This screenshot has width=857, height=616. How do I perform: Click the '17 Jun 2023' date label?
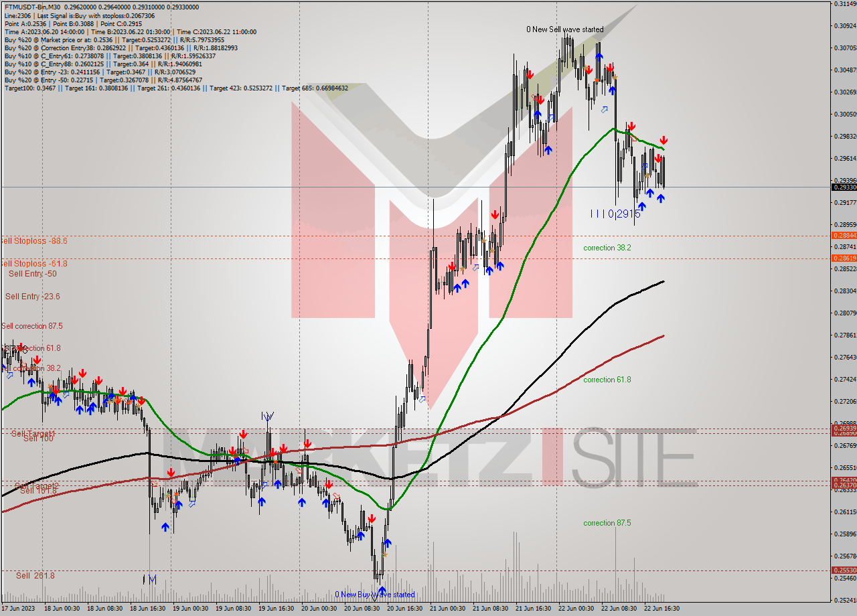pos(19,609)
